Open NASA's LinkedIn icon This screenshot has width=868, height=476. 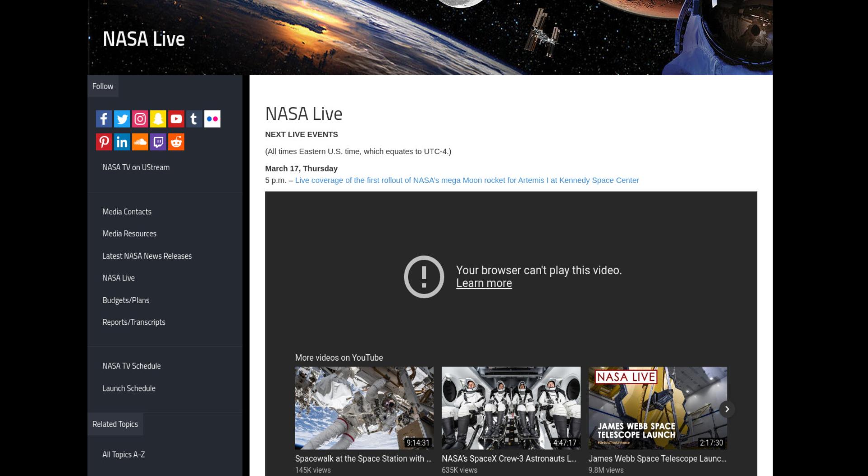(122, 142)
